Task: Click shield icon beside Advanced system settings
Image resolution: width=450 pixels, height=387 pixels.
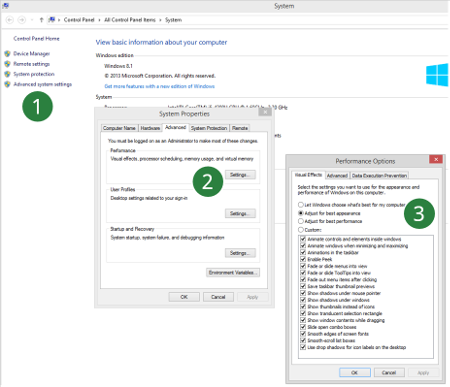Action: coord(7,84)
